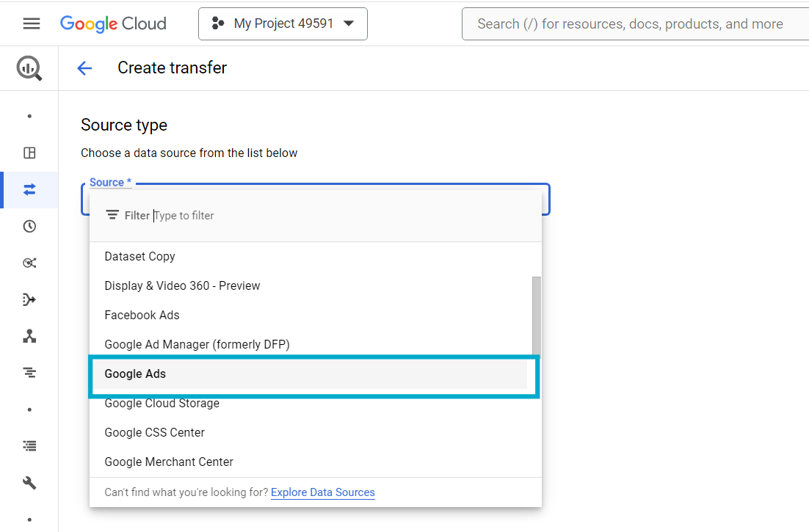809x532 pixels.
Task: Open the My Project 49591 project selector
Action: [283, 23]
